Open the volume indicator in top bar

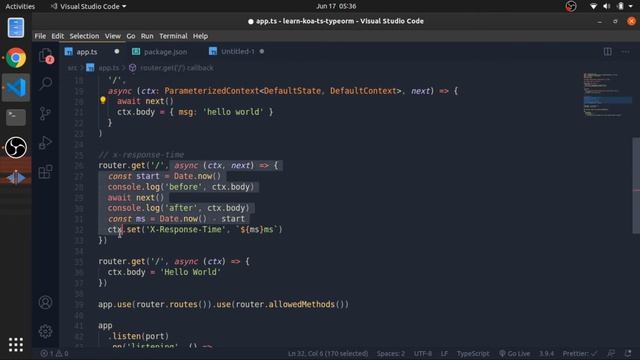(607, 6)
